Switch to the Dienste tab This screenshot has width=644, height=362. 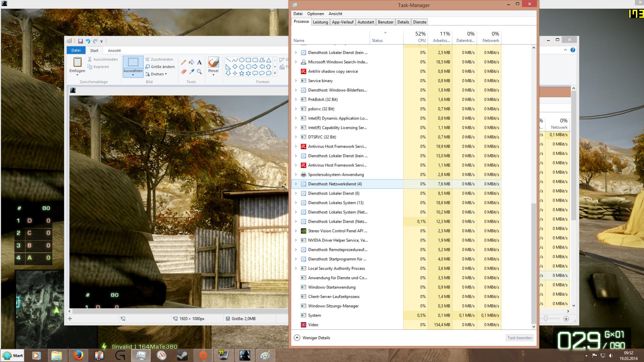(x=419, y=22)
